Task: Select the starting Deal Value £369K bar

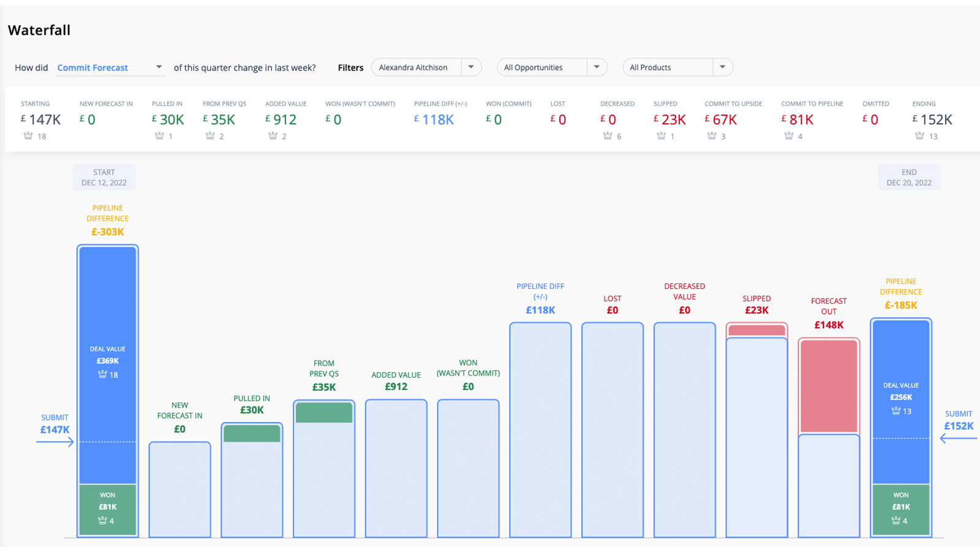Action: coord(108,361)
